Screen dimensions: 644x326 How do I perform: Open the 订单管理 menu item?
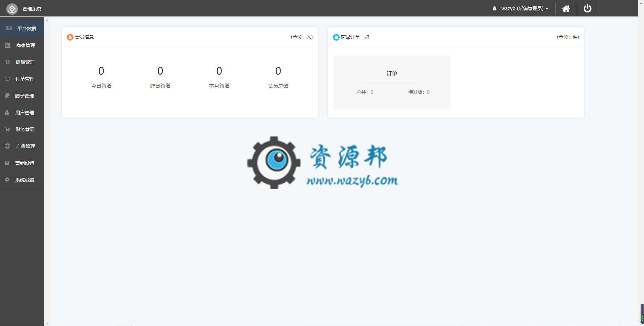point(22,79)
